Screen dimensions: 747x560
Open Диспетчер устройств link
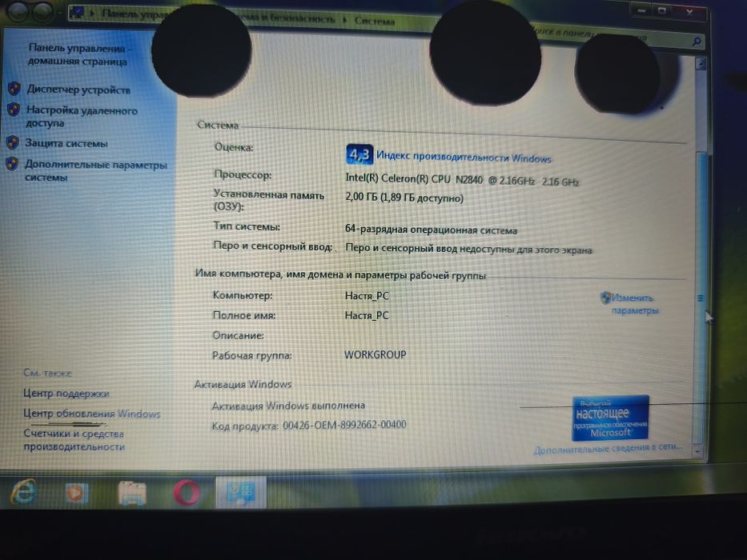(x=78, y=90)
